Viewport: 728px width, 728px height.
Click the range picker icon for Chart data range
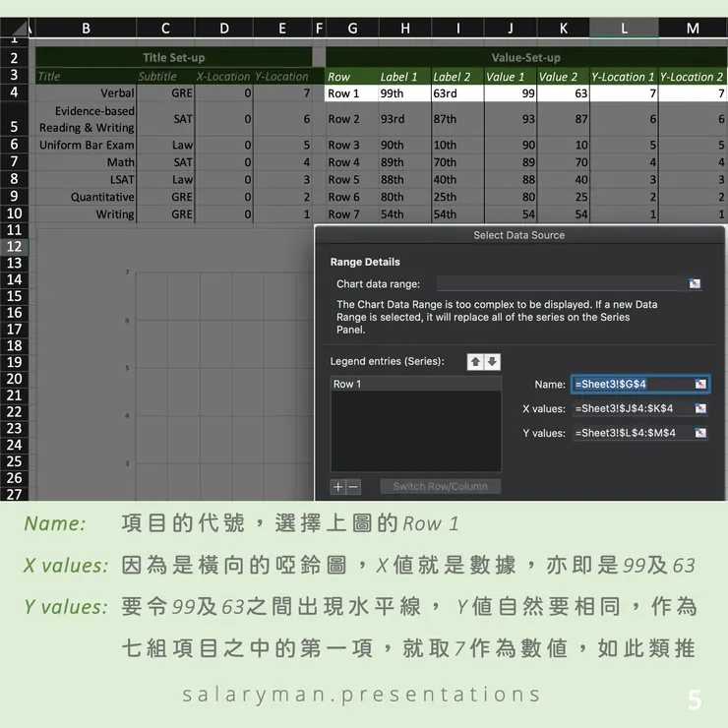[x=695, y=283]
